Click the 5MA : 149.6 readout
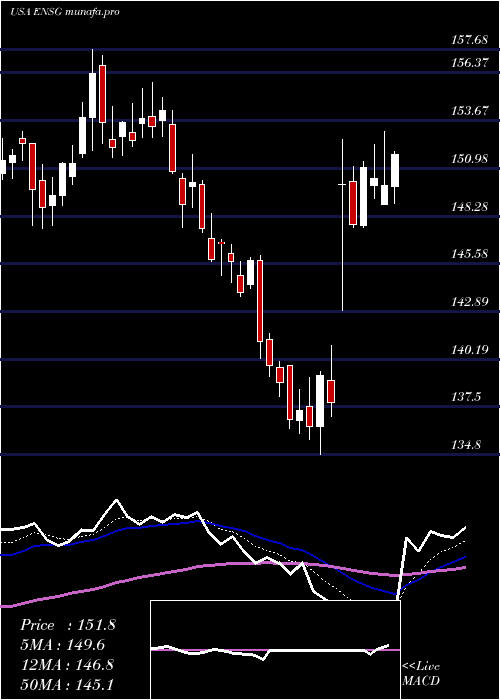Viewport: 500px width, 700px height. (62, 645)
